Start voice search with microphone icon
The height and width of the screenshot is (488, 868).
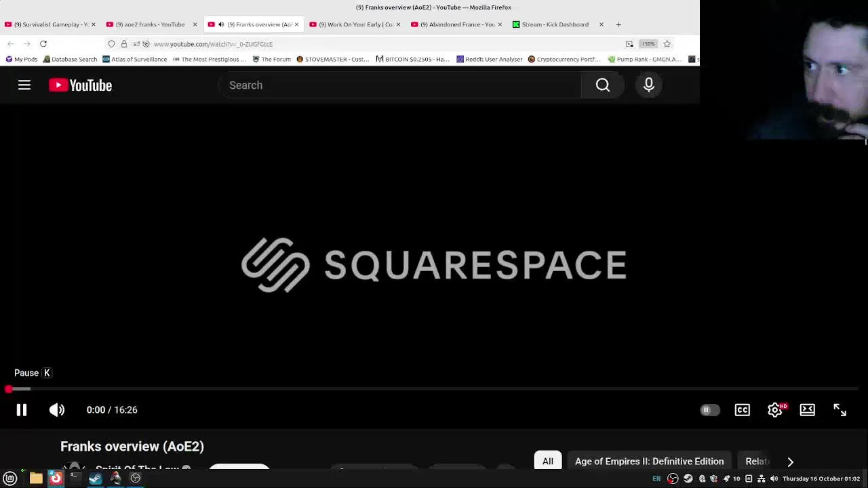coord(649,85)
